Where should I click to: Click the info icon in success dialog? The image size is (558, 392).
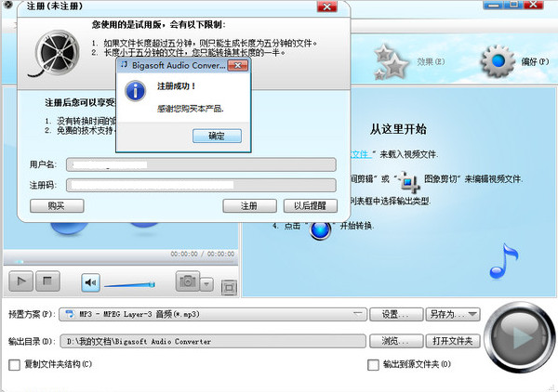(135, 91)
